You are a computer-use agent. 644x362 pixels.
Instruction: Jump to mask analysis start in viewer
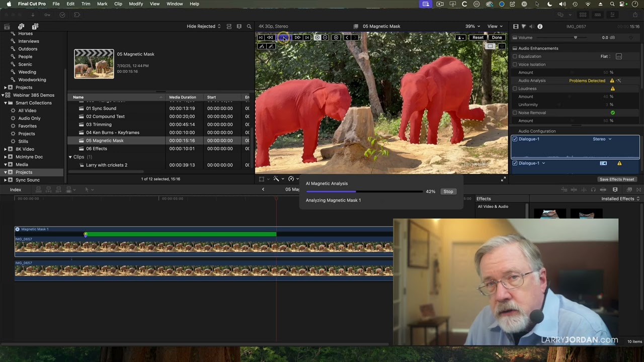click(x=261, y=37)
